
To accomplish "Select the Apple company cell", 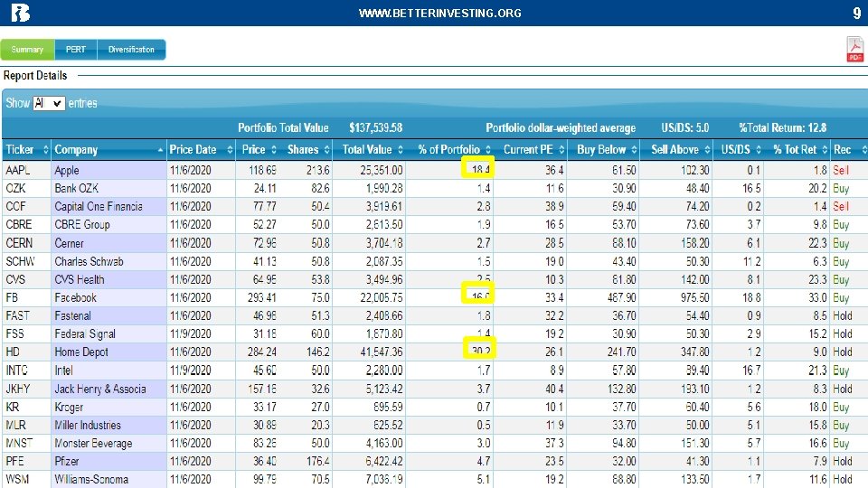I will [108, 171].
